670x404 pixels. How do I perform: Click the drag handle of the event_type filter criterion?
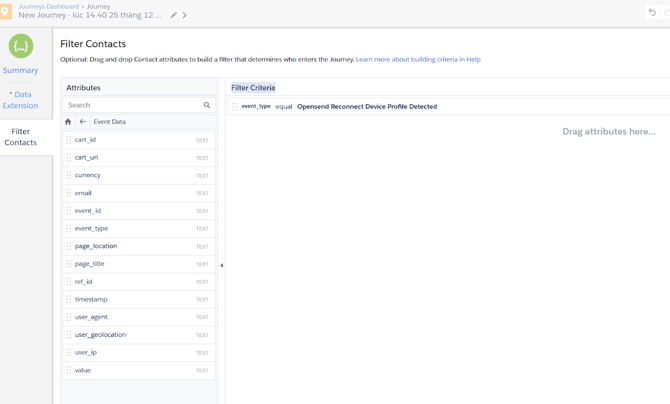coord(235,107)
